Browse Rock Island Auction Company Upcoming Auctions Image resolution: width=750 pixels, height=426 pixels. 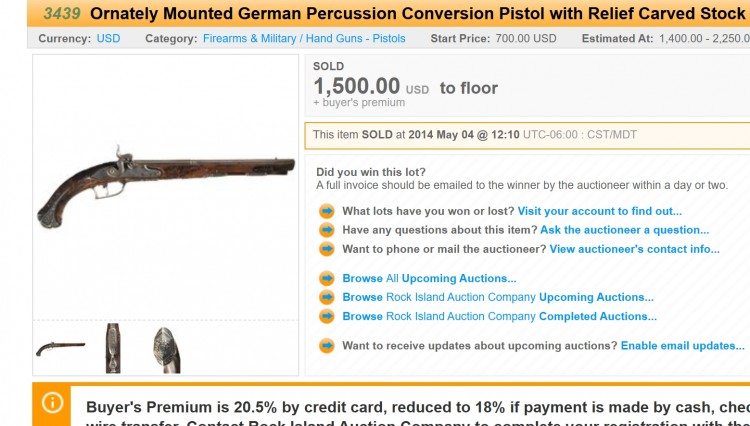(x=498, y=297)
